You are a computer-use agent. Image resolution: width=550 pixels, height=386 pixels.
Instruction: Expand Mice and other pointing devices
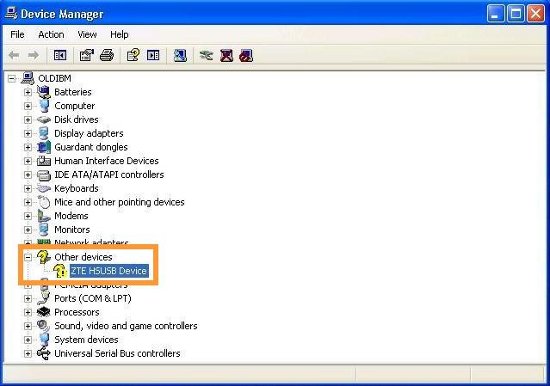click(28, 202)
